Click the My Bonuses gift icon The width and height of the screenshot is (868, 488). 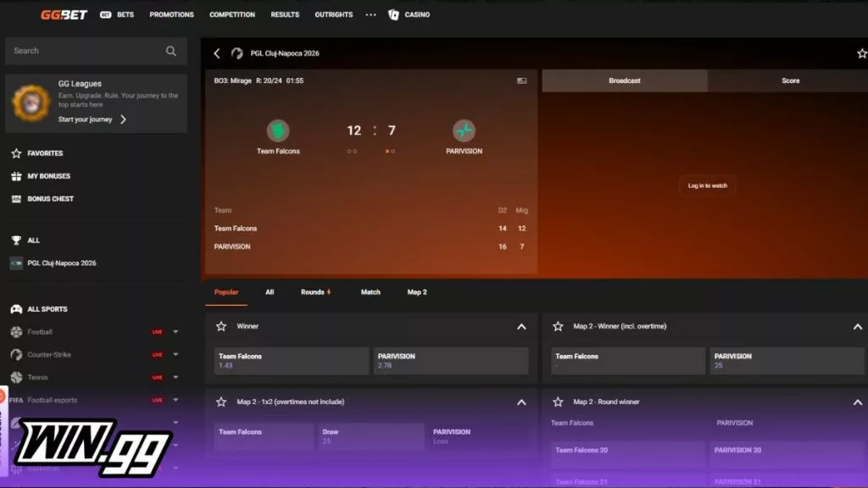click(x=16, y=176)
